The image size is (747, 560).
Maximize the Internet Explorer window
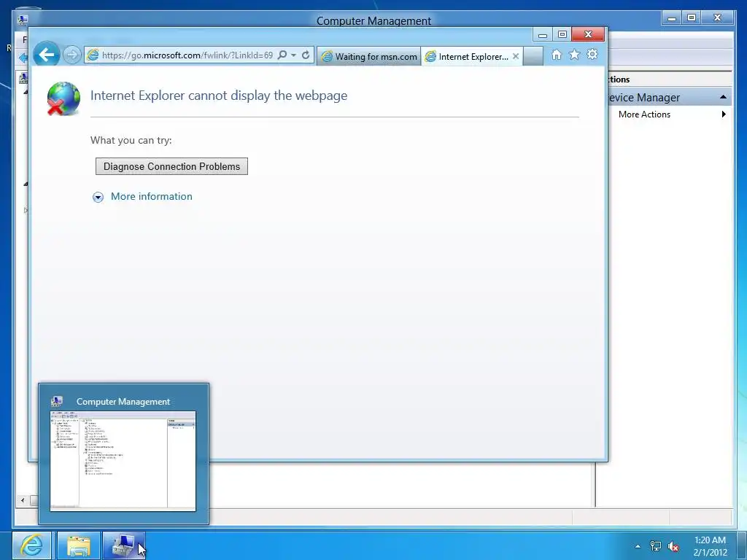point(562,34)
